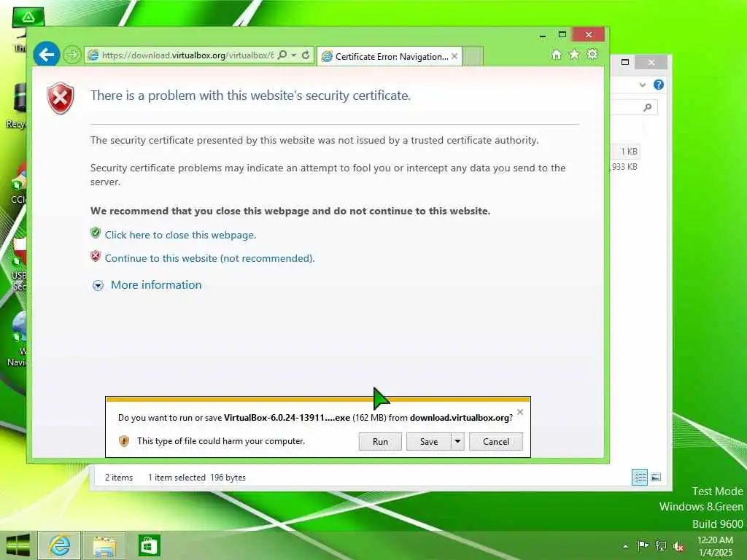Screen dimensions: 747x560
Task: Open Action Center flag icon
Action: (643, 545)
